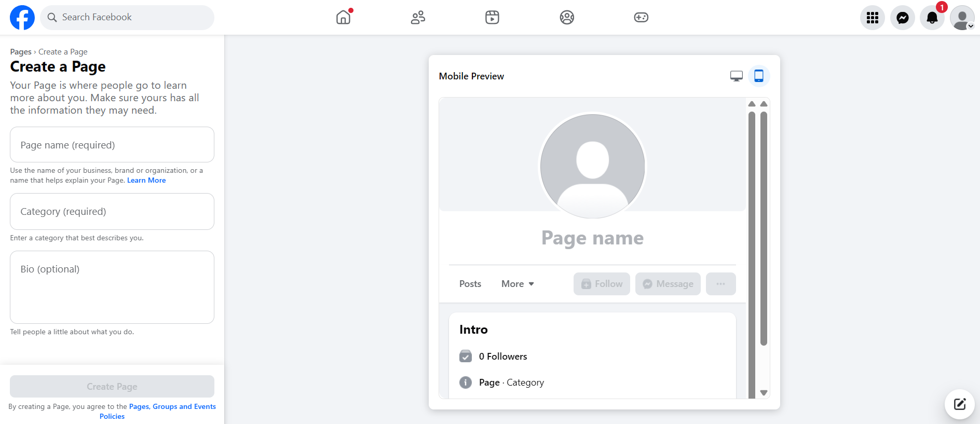Click the Message button in preview
Image resolution: width=980 pixels, height=424 pixels.
coord(668,284)
